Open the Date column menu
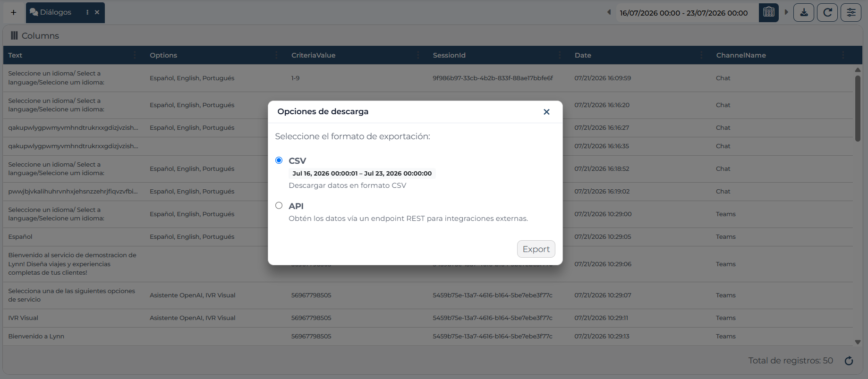This screenshot has width=868, height=379. point(702,55)
